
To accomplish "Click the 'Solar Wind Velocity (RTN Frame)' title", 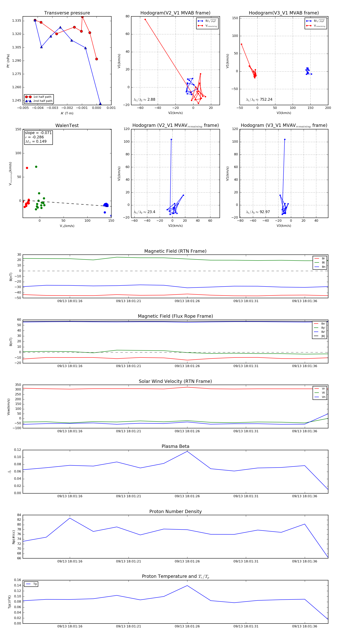I will [175, 381].
